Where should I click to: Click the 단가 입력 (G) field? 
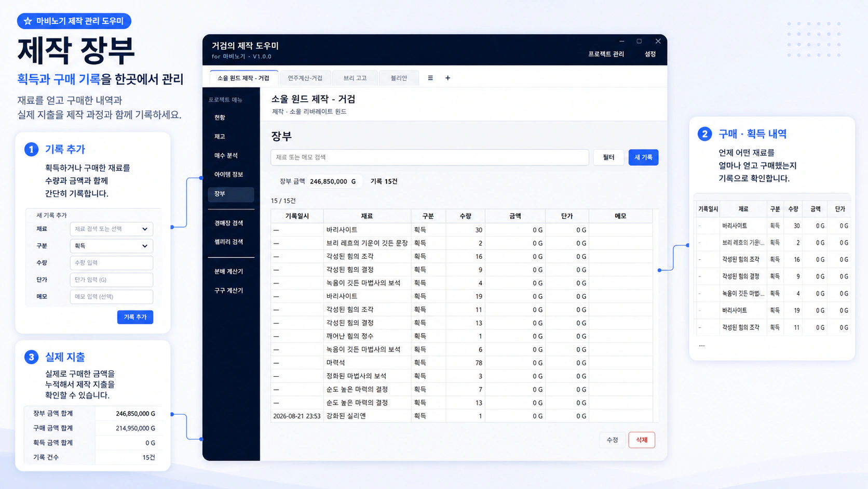click(111, 280)
